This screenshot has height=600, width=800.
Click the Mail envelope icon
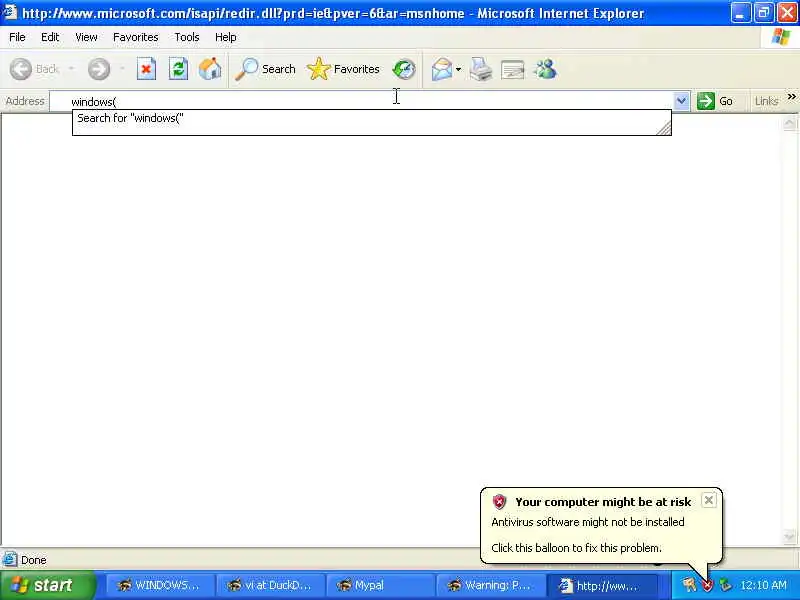pos(441,69)
